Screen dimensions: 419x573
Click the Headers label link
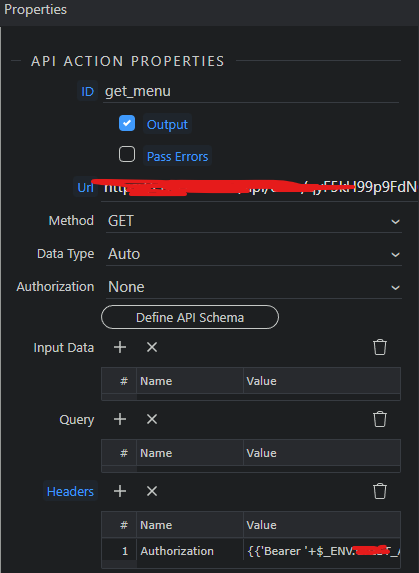point(70,492)
